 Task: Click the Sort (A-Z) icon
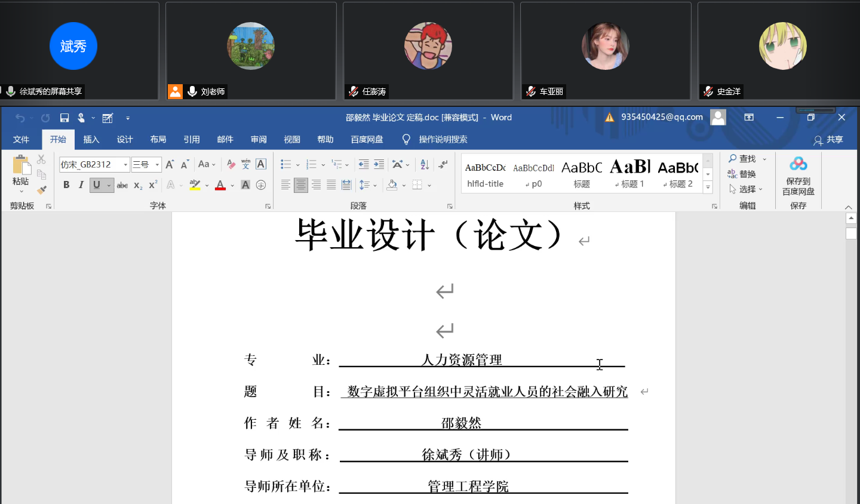point(425,164)
